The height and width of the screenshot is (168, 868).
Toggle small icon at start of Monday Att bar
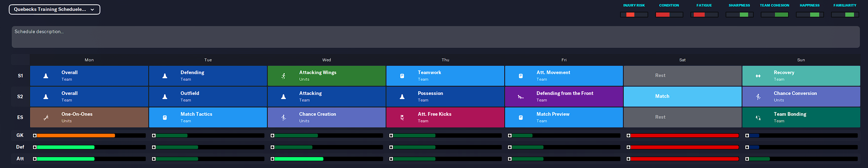(x=35, y=159)
